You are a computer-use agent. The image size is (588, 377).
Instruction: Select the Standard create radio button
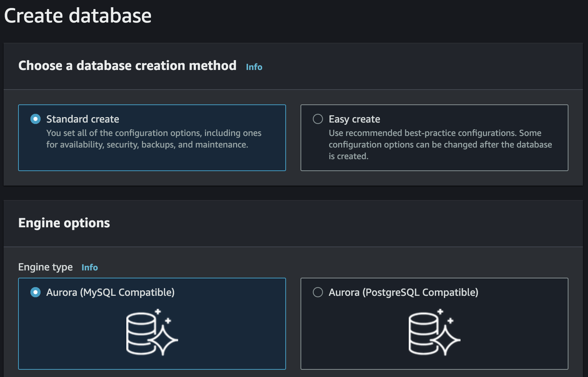click(x=35, y=119)
